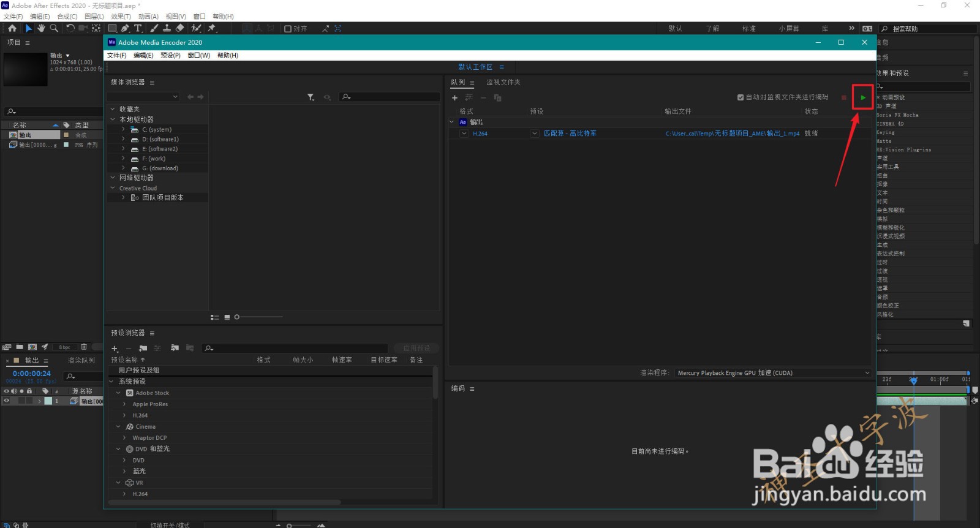Collapse the 输出 queue item group
The height and width of the screenshot is (528, 980).
(452, 123)
